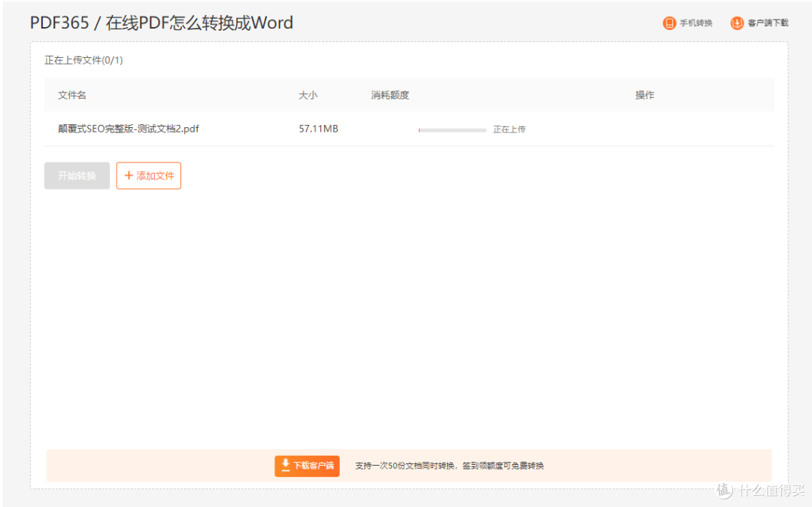Select file name 颠覆式SEO完整版-测试文档2.pdf
This screenshot has width=812, height=507.
(129, 129)
